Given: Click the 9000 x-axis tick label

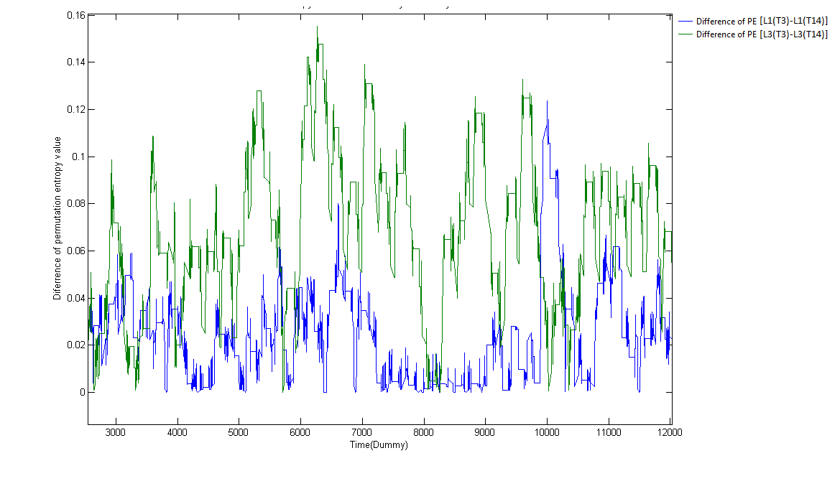Looking at the screenshot, I should 485,432.
